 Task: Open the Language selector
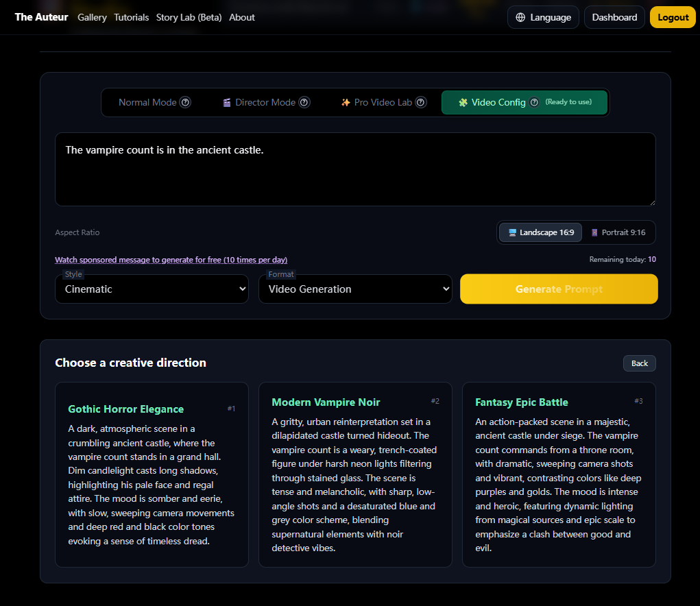coord(543,17)
